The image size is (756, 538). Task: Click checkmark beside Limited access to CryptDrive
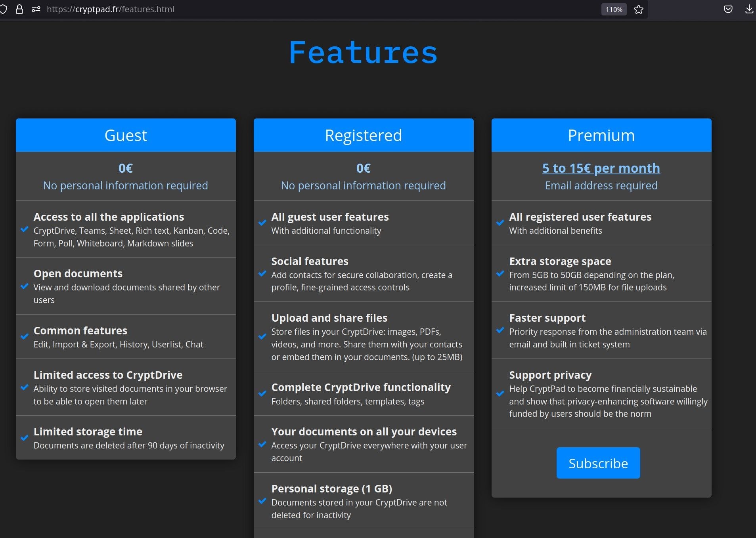(25, 387)
